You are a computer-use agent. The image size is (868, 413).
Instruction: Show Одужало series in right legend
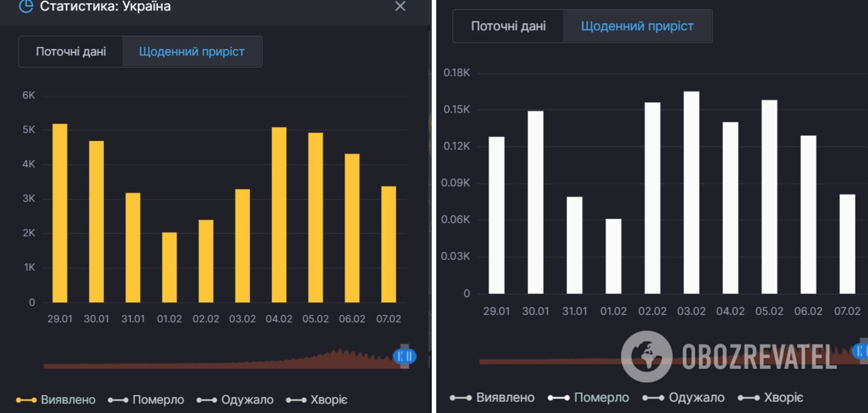tap(684, 397)
